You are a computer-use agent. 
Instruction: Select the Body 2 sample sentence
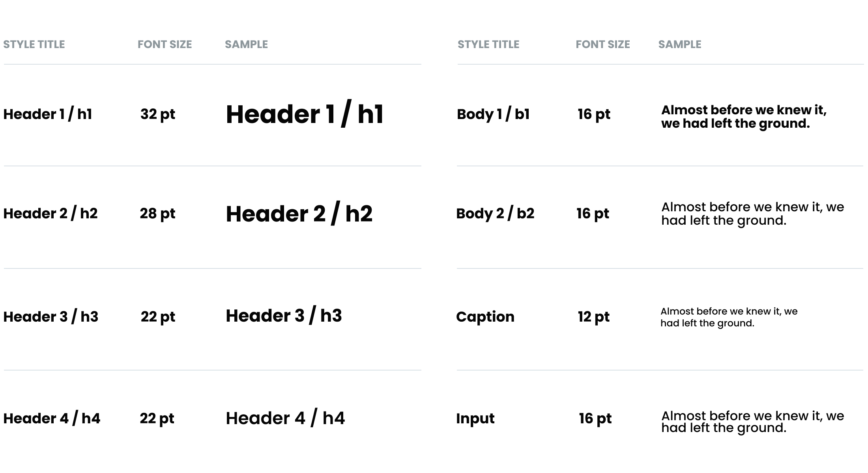[x=752, y=214]
